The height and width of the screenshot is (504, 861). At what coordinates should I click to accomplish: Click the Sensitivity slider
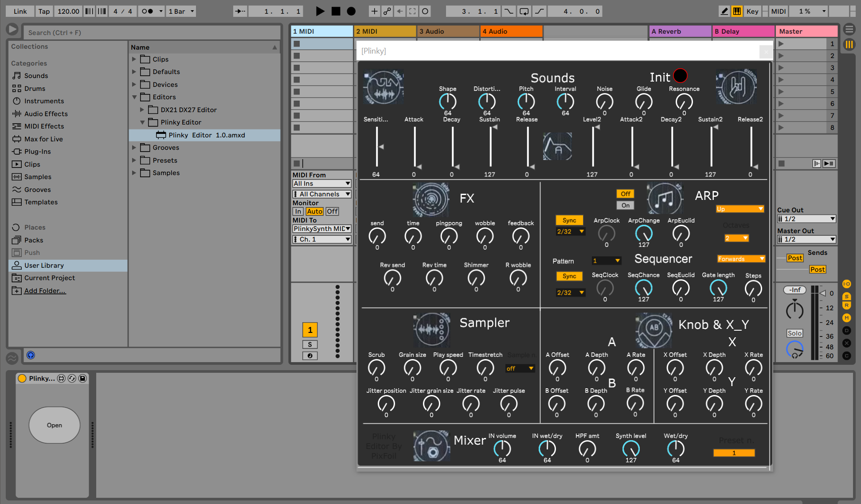(x=377, y=147)
